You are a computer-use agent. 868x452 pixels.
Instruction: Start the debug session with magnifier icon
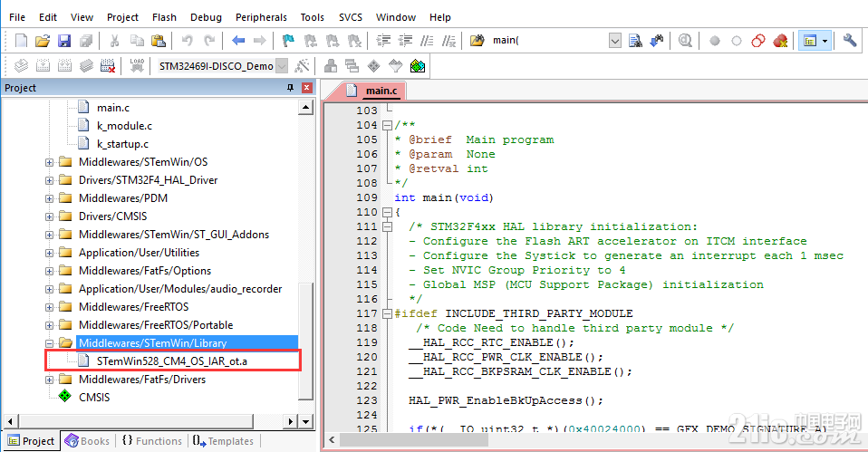point(685,41)
